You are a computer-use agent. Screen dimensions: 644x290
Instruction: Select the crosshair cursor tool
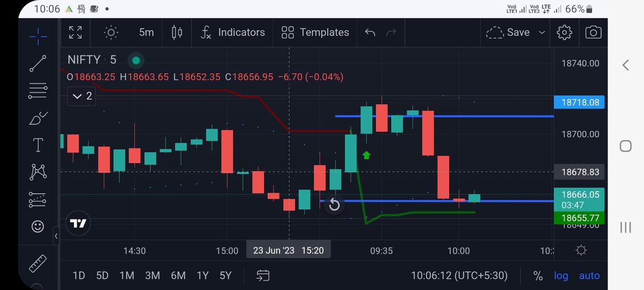tap(38, 36)
